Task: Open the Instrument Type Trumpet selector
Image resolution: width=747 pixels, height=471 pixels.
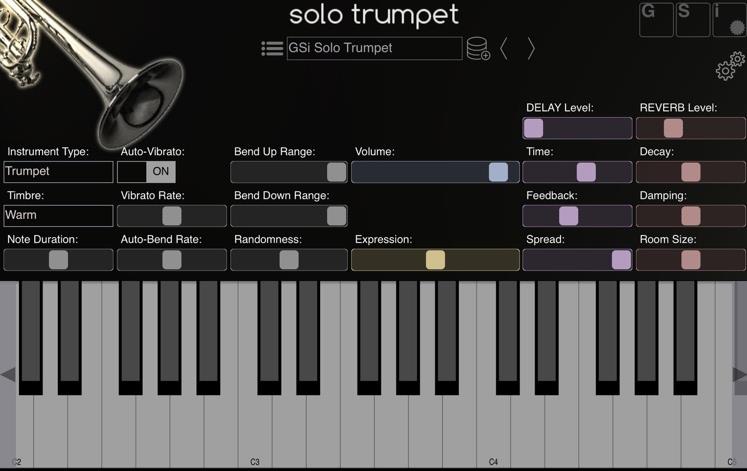Action: (58, 171)
